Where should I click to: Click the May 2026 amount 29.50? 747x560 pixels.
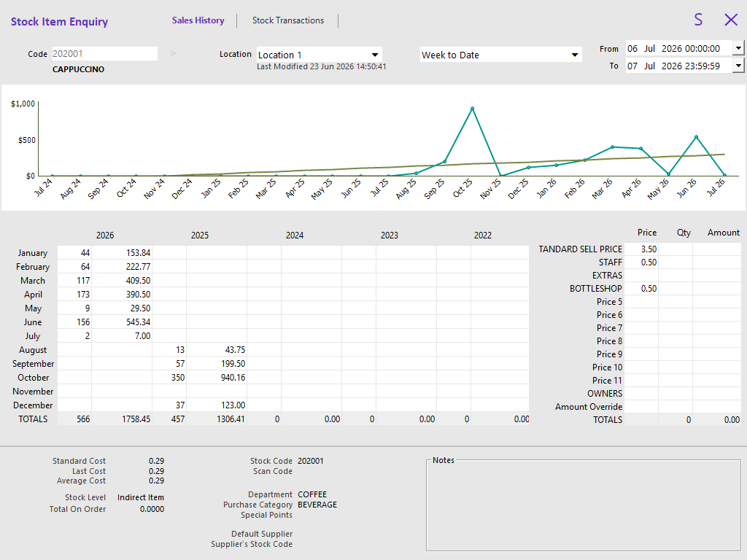coord(122,308)
